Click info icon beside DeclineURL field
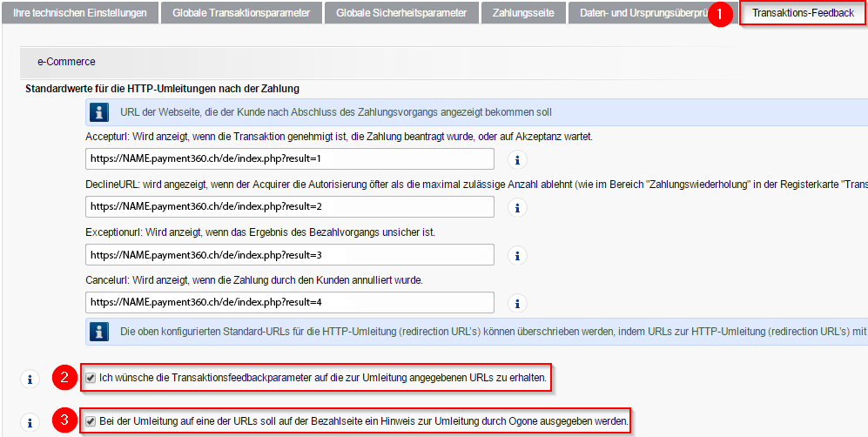Viewport: 868px width, 437px height. click(x=518, y=208)
